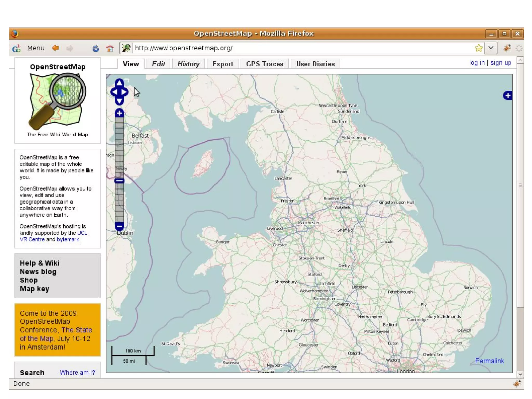Click the site favicon in the address bar
Viewport: 532px width, 399px height.
(127, 48)
